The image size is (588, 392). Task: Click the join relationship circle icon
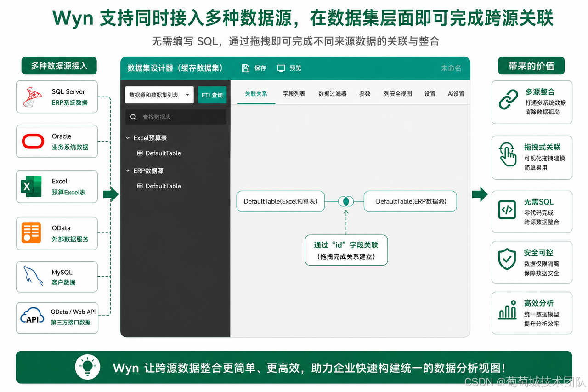pos(346,201)
